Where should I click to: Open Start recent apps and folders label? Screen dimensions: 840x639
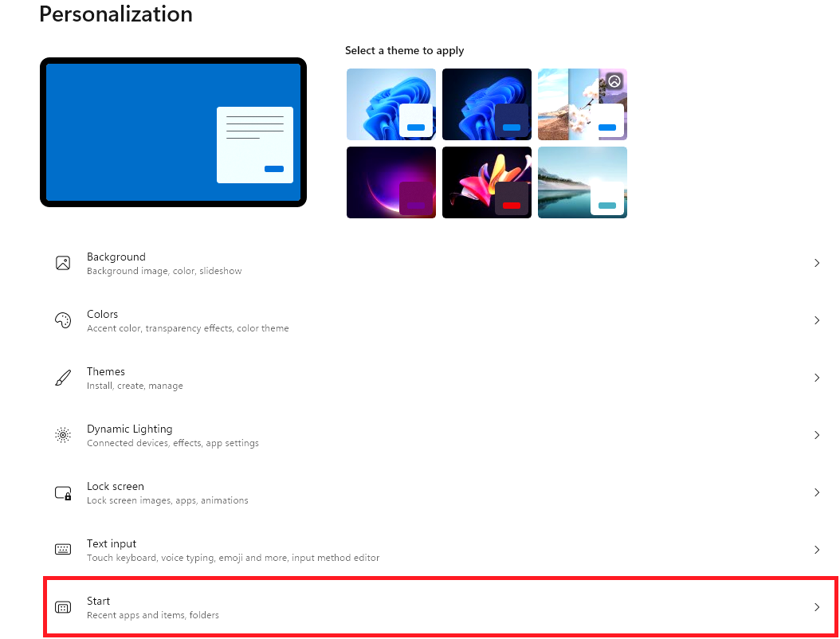tap(152, 615)
